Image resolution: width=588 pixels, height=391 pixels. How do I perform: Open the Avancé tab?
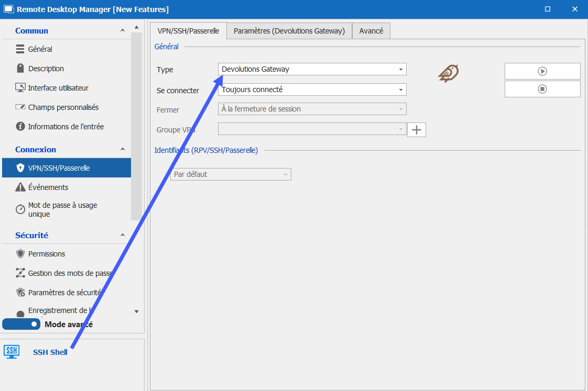click(x=371, y=31)
